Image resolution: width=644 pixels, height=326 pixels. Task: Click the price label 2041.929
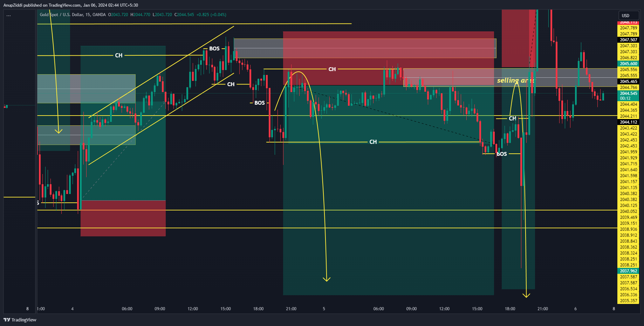coord(629,158)
